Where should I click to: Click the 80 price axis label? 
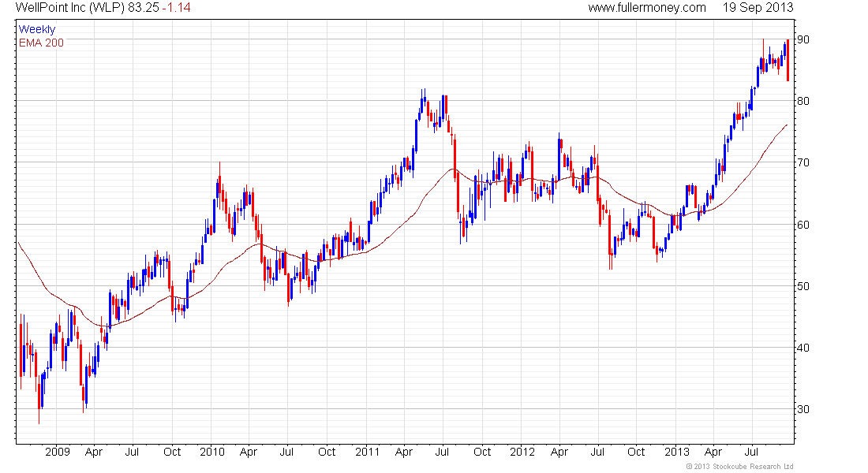click(x=803, y=101)
